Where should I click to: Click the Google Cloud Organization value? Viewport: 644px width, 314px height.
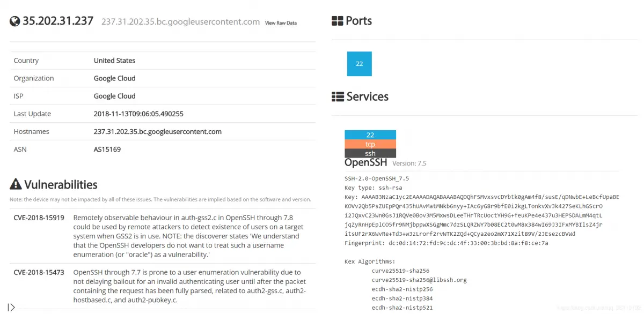coord(114,78)
